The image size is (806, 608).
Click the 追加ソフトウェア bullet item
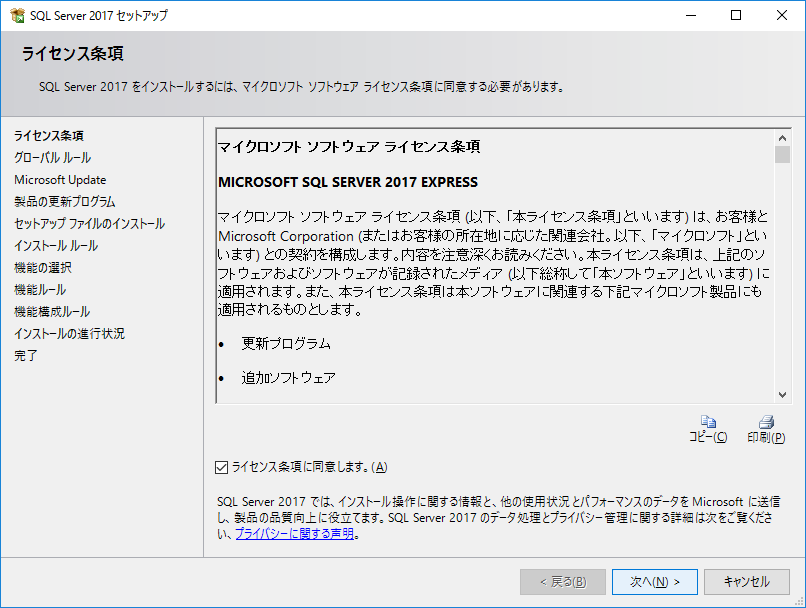(x=288, y=378)
